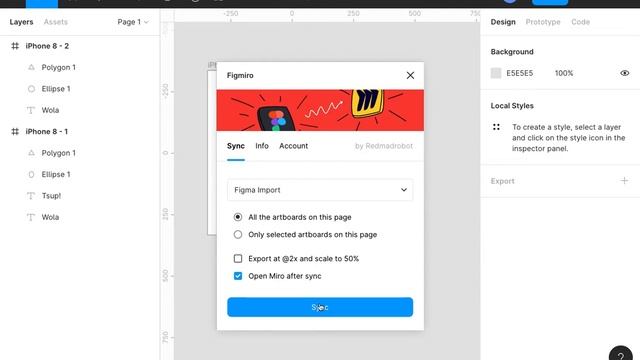Click the local styles grid icon
This screenshot has width=640, height=360.
pos(496,127)
